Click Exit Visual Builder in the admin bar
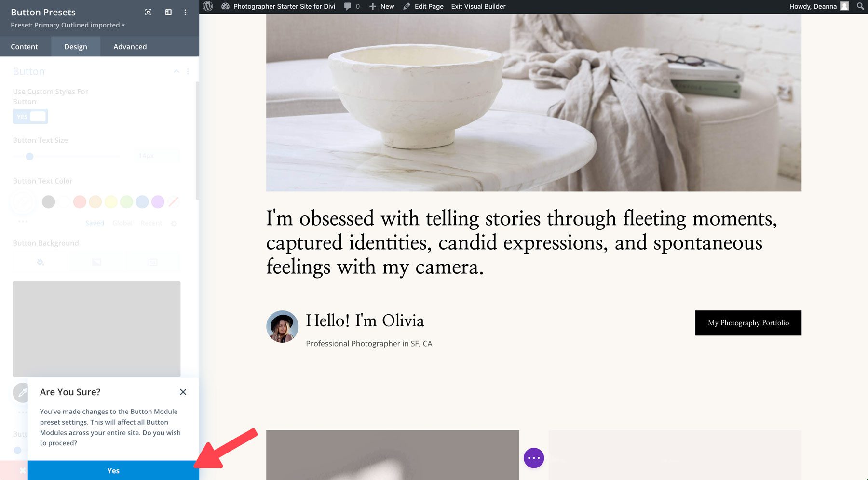This screenshot has width=868, height=480. (x=477, y=6)
